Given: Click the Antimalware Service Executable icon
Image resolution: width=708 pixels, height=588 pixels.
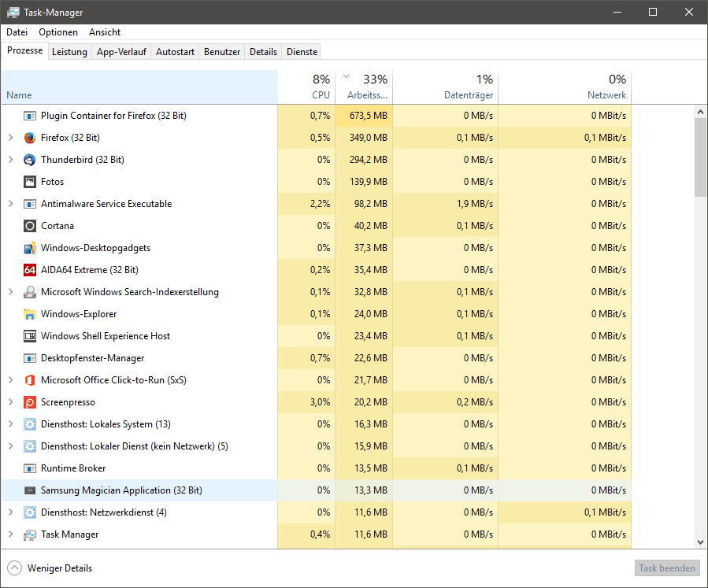Looking at the screenshot, I should coord(30,204).
